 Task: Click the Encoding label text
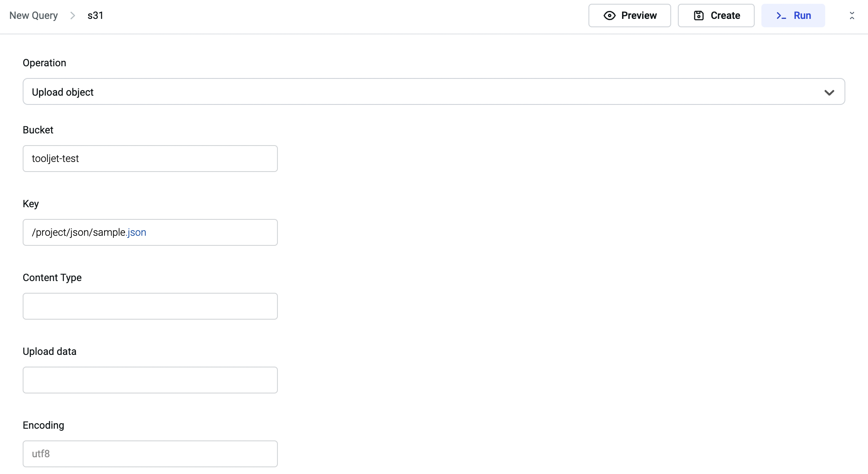[x=43, y=425]
